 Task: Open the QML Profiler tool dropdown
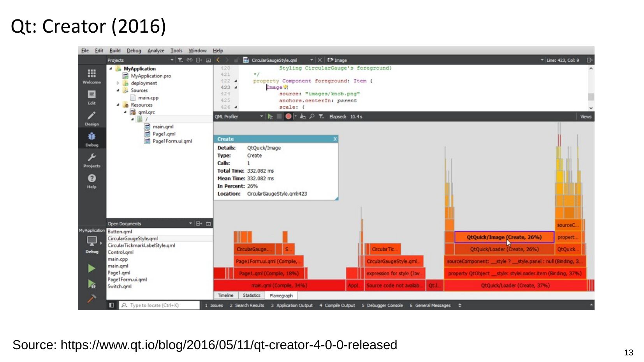pyautogui.click(x=261, y=117)
